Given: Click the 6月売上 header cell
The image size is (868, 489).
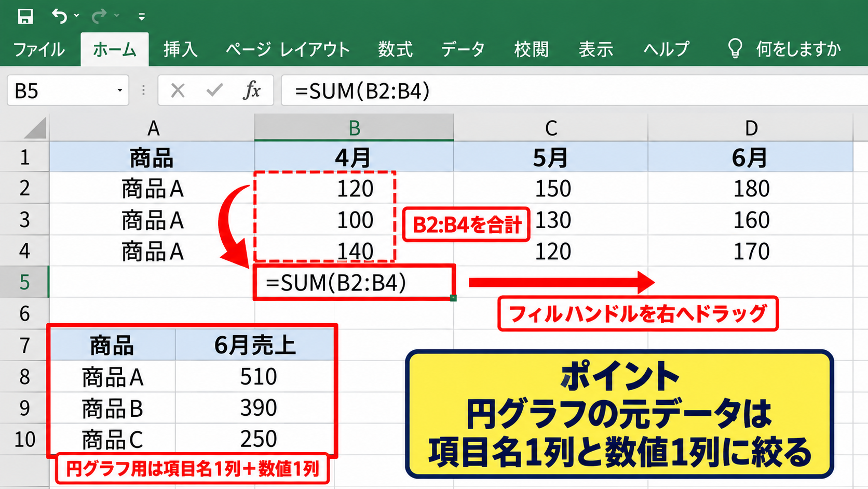Looking at the screenshot, I should coord(254,345).
